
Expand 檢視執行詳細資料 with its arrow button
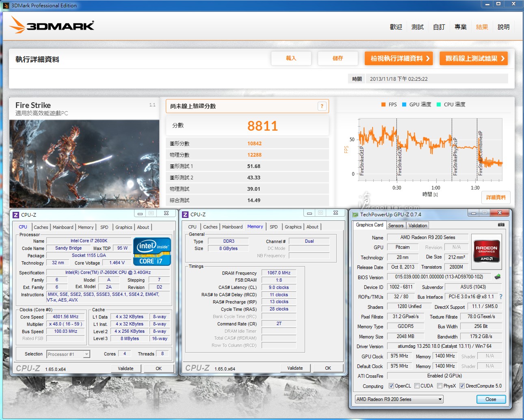[x=398, y=58]
